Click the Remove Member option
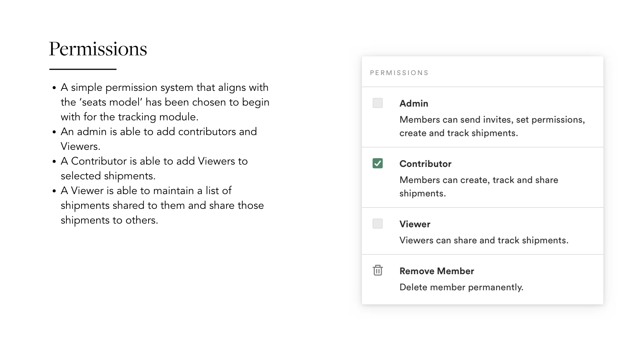This screenshot has width=644, height=362. pyautogui.click(x=436, y=271)
